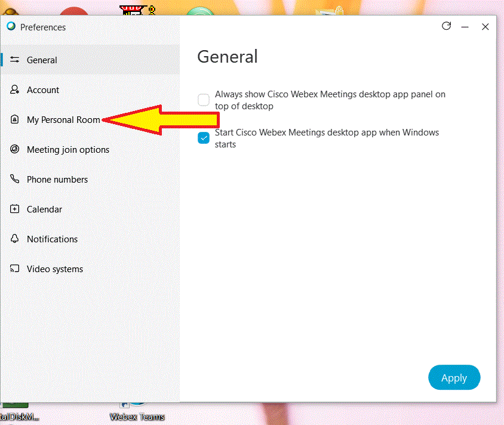The width and height of the screenshot is (504, 425).
Task: Click the Video systems cast icon
Action: [x=14, y=269]
